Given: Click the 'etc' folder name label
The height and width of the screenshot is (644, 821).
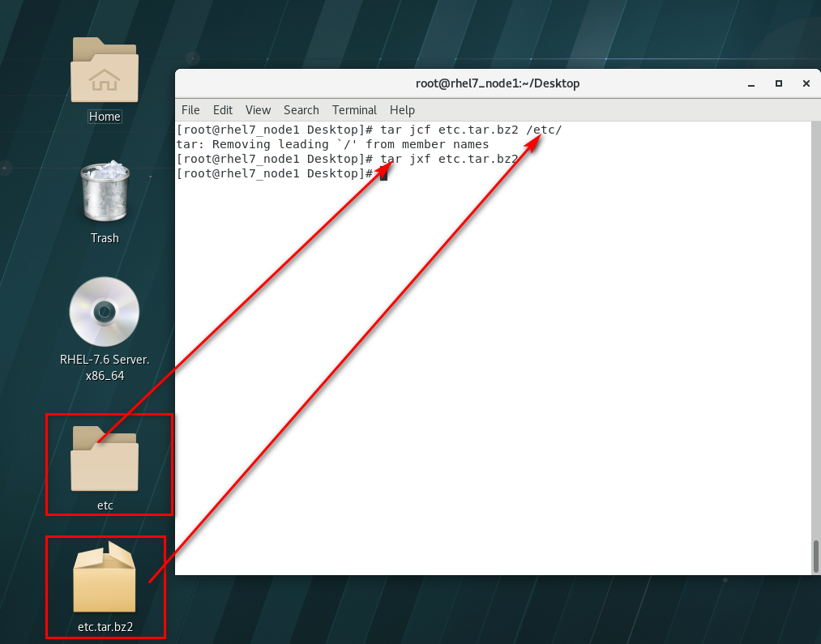Looking at the screenshot, I should pyautogui.click(x=105, y=505).
